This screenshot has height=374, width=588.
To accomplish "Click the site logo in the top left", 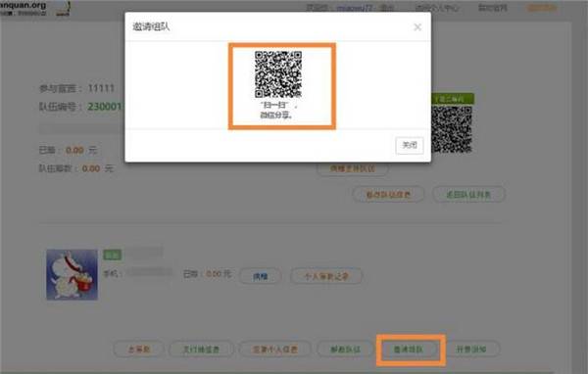I will click(34, 8).
